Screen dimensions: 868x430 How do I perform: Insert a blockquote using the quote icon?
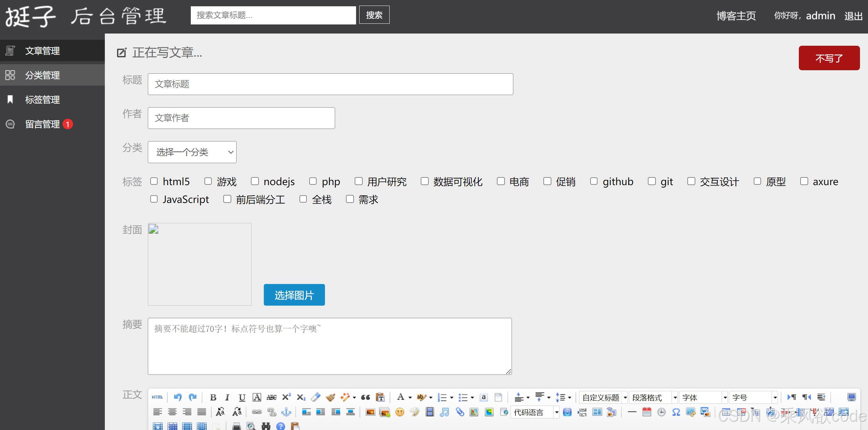click(x=366, y=397)
